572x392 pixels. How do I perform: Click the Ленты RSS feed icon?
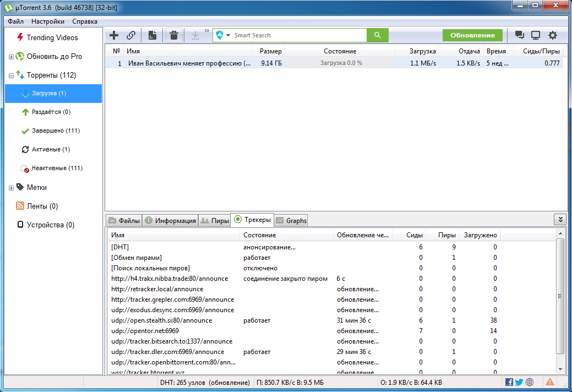20,206
